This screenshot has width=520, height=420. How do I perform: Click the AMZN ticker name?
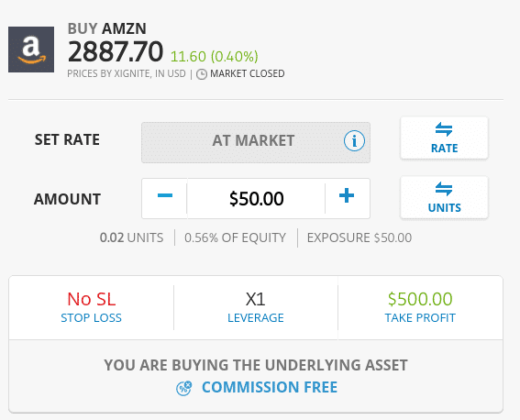(124, 28)
